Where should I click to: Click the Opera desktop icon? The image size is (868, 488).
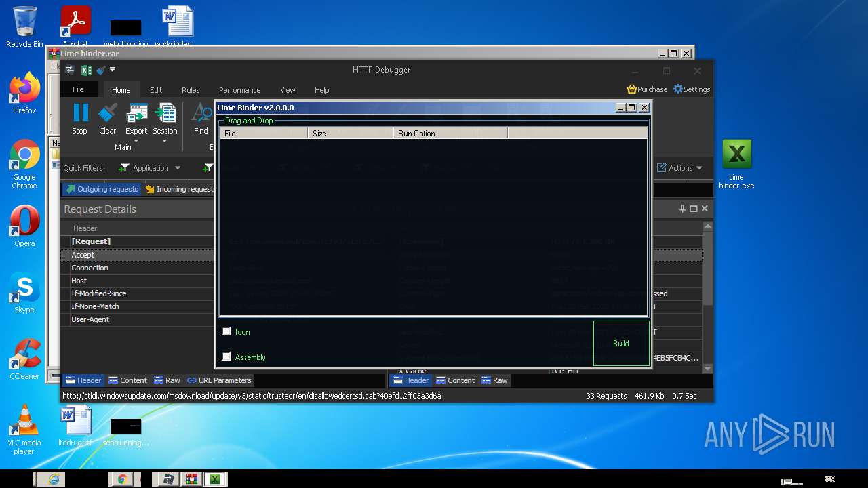24,226
